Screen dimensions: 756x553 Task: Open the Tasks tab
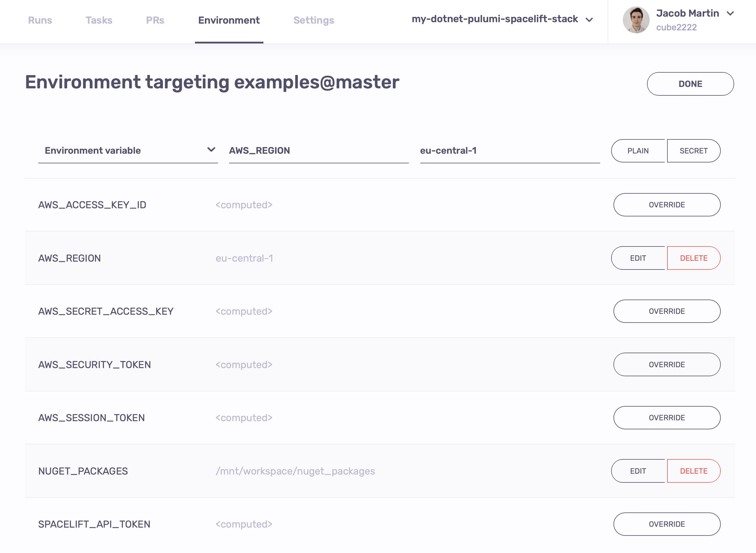tap(99, 20)
